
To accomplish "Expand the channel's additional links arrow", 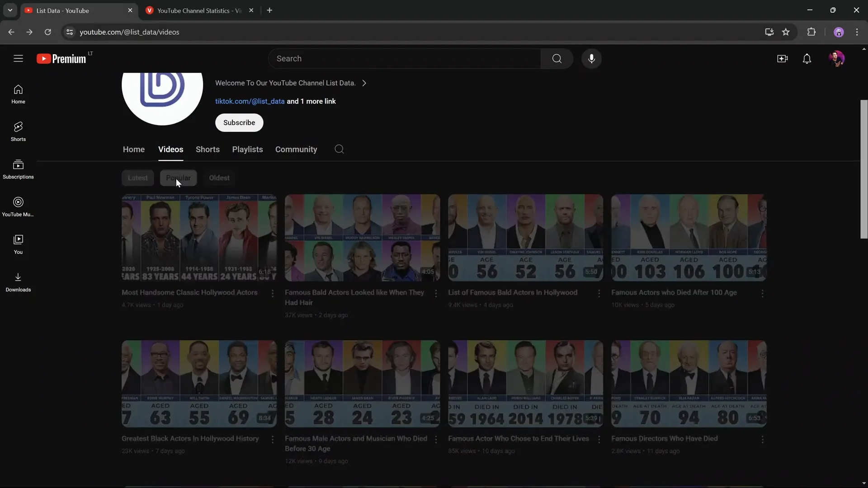I will [x=364, y=83].
